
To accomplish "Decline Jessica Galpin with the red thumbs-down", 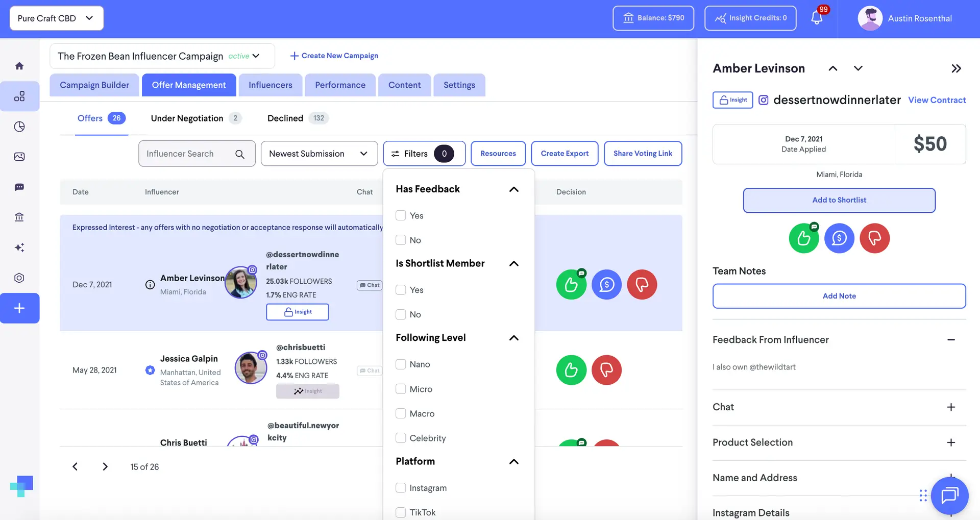I will (x=606, y=370).
